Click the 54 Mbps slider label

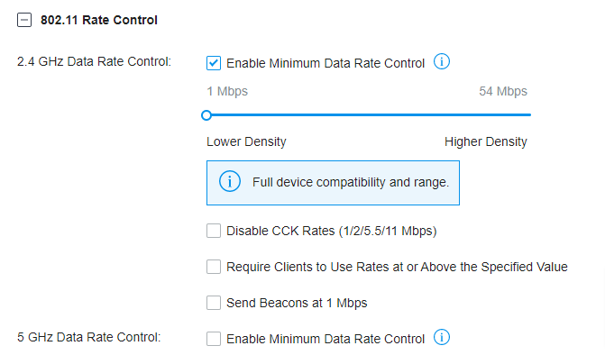503,91
